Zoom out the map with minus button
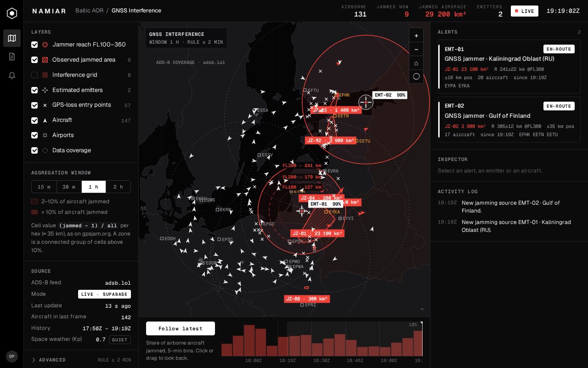 point(416,49)
